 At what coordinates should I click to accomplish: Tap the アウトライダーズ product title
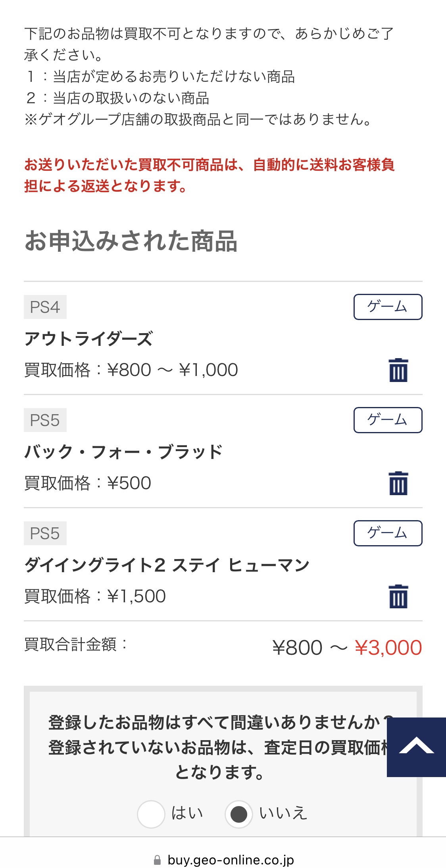pos(88,339)
